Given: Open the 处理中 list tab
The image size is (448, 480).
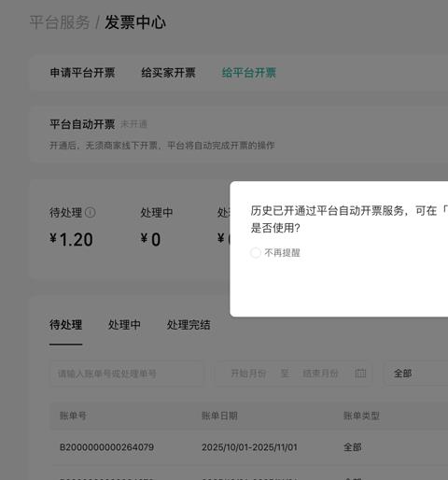Looking at the screenshot, I should pyautogui.click(x=124, y=325).
